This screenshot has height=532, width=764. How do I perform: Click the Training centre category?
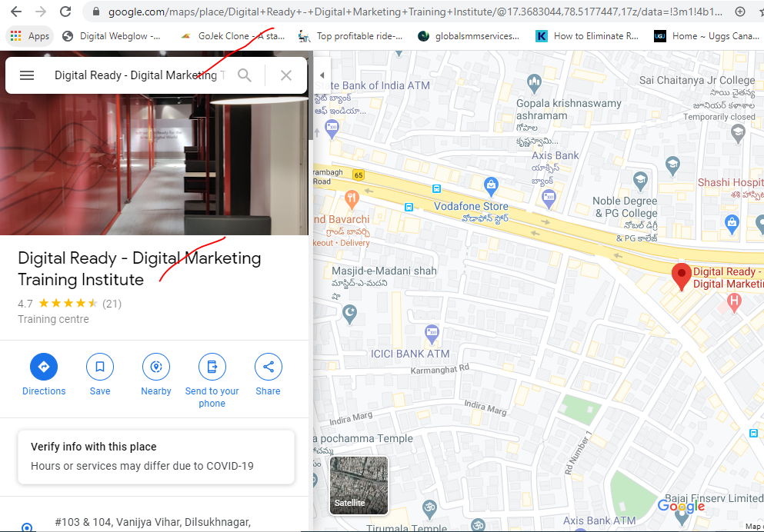click(54, 319)
